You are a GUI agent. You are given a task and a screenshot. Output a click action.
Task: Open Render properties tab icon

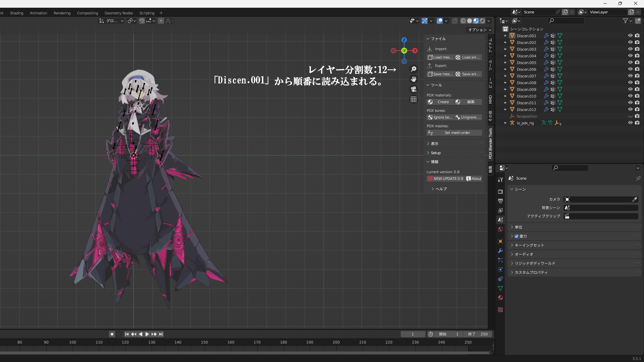(x=500, y=191)
